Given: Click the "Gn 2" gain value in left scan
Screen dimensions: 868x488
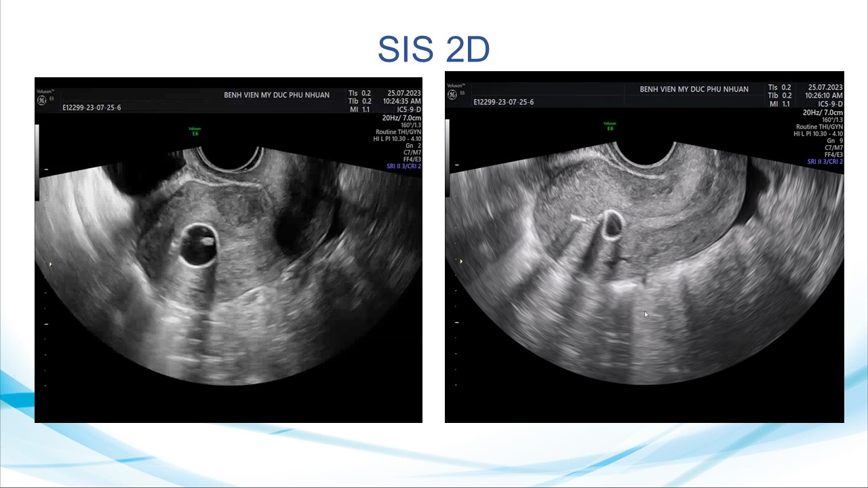Looking at the screenshot, I should (x=412, y=146).
